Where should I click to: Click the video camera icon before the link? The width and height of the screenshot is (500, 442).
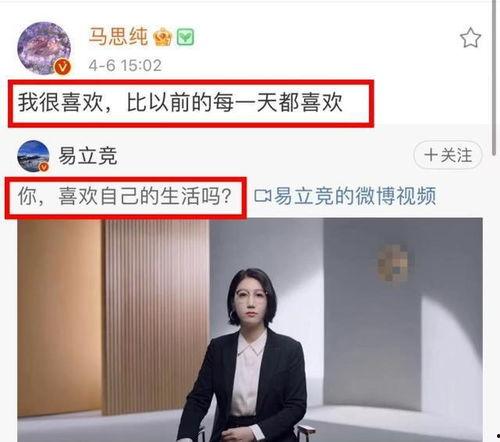[262, 196]
